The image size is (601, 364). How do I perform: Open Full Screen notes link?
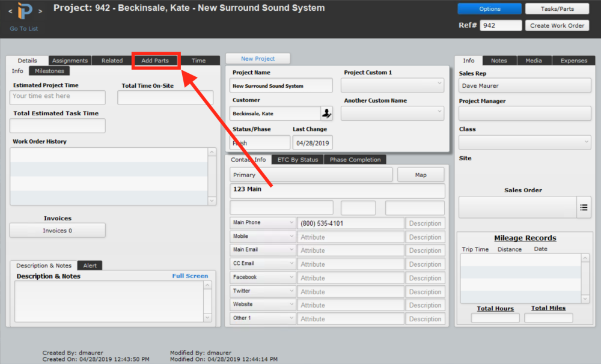(x=190, y=276)
